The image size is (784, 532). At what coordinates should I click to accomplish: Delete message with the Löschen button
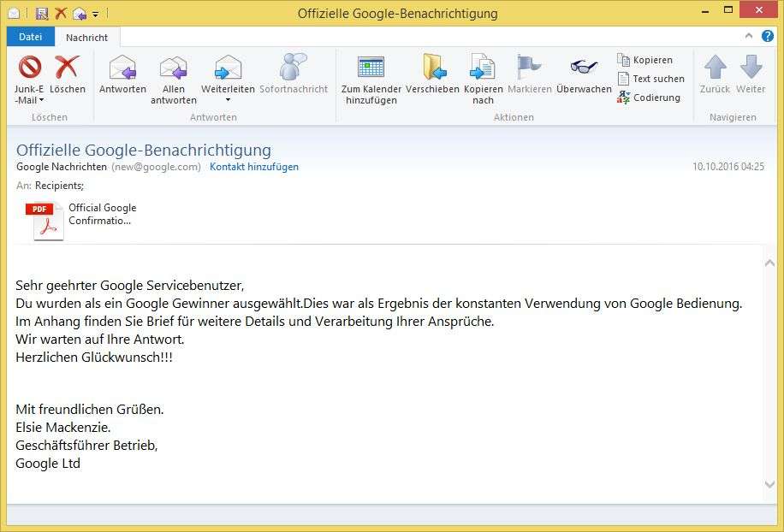pyautogui.click(x=68, y=74)
